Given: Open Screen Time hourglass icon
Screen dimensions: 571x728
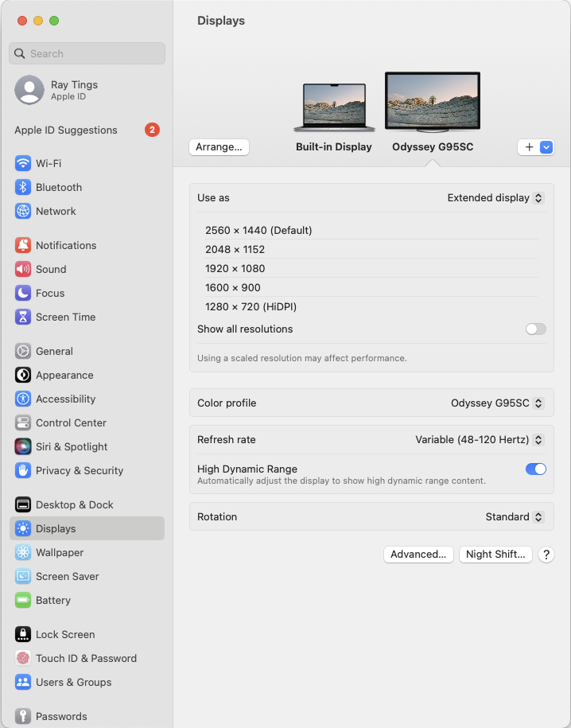Looking at the screenshot, I should (23, 317).
